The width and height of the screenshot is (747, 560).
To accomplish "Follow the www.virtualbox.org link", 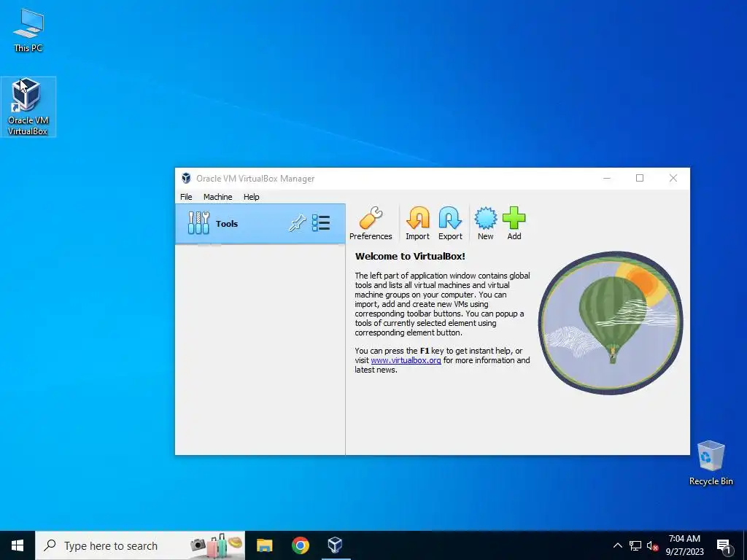I will 406,360.
